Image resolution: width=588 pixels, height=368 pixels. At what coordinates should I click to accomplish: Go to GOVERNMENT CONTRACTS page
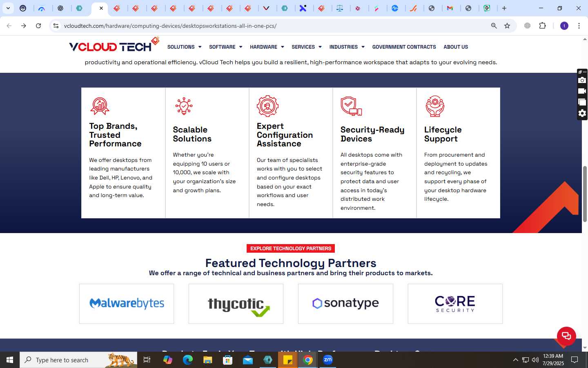(x=404, y=47)
